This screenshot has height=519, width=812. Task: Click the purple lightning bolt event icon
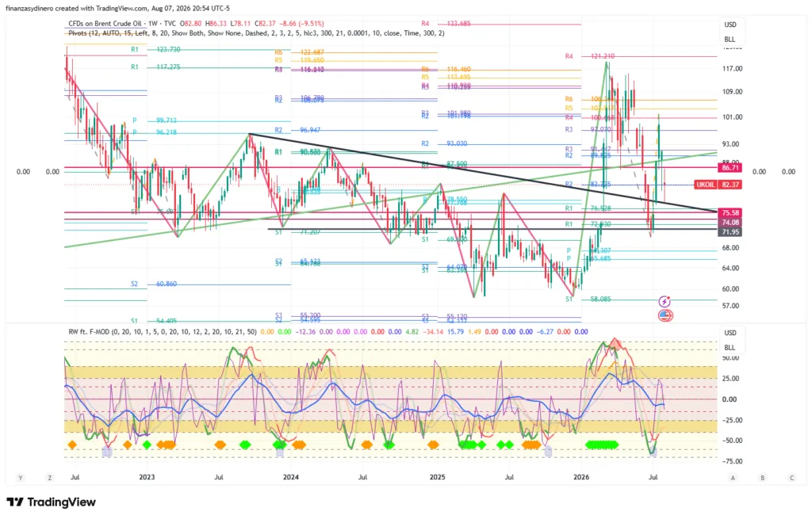665,301
